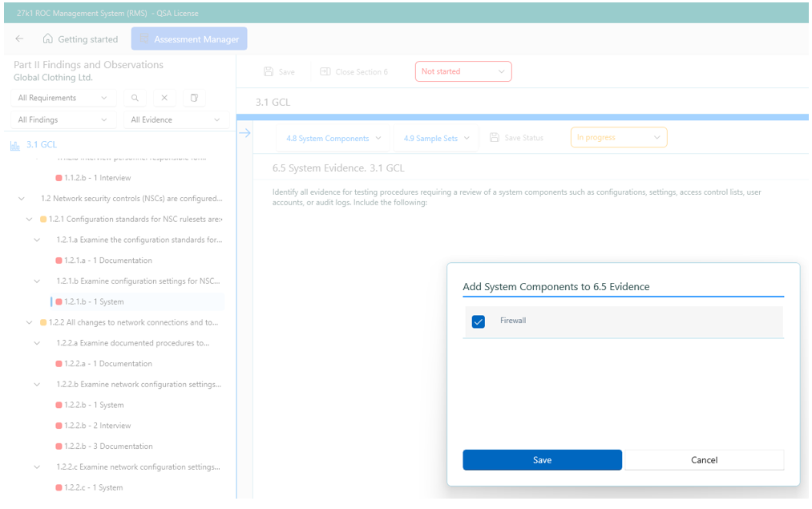Click the Cancel button in dialog

[703, 460]
